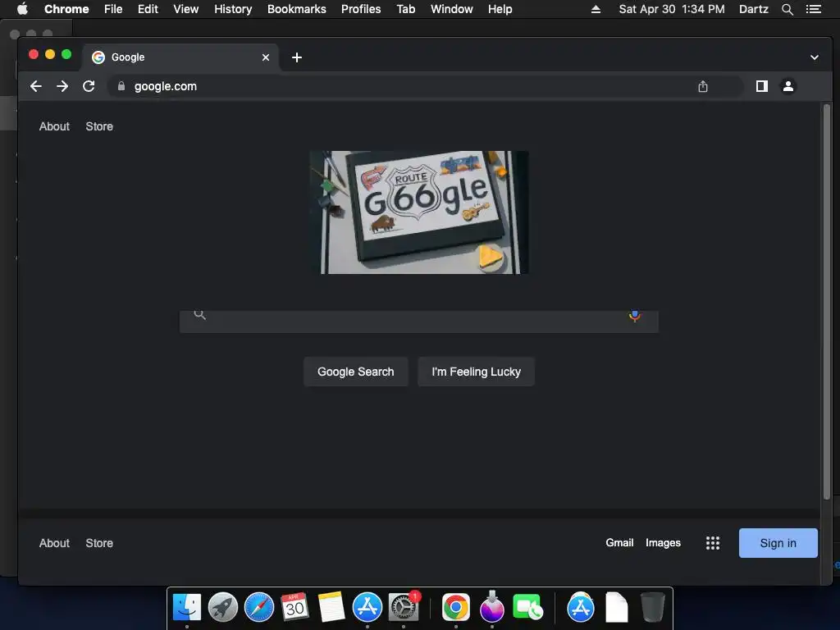Image resolution: width=840 pixels, height=630 pixels.
Task: Reload the google.com page
Action: 89,86
